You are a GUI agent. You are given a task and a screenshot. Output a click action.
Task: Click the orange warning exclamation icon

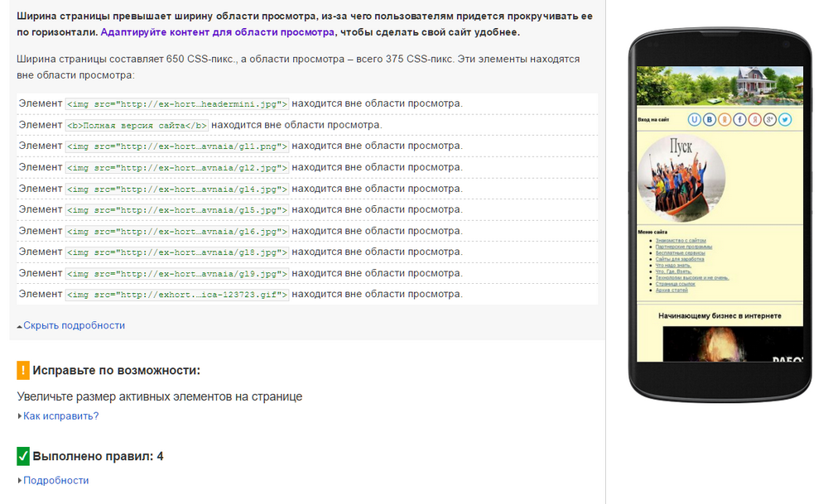(23, 370)
